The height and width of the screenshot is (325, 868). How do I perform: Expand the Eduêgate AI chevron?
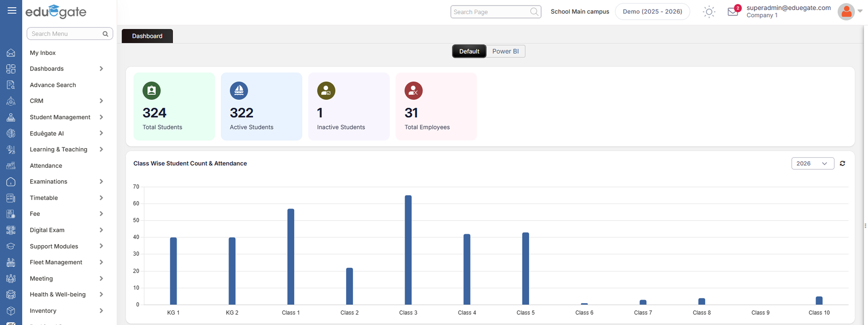tap(101, 133)
